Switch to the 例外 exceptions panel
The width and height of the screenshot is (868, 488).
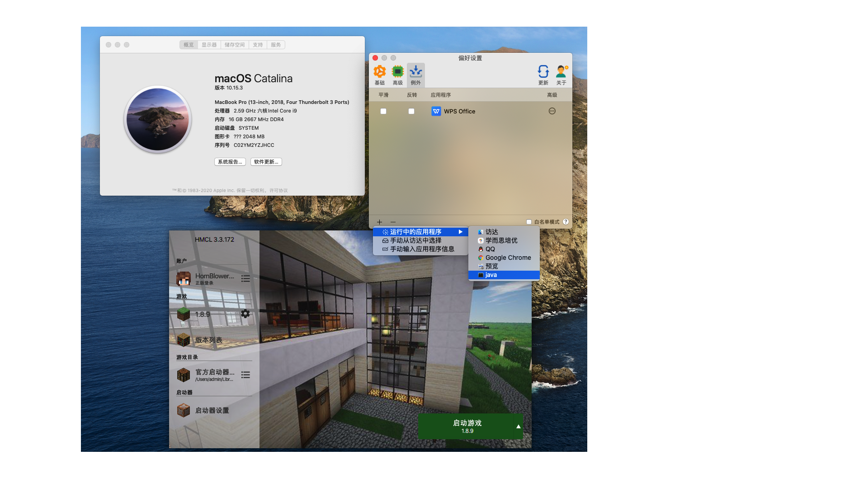(x=415, y=75)
